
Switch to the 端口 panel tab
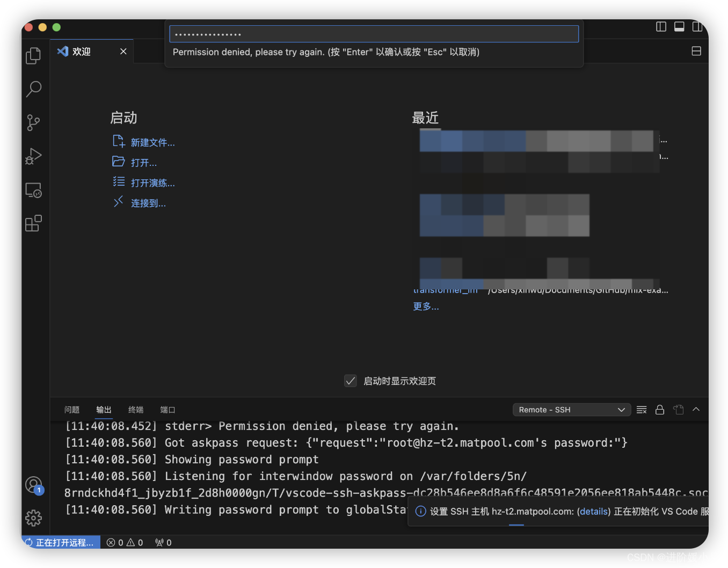pos(168,410)
